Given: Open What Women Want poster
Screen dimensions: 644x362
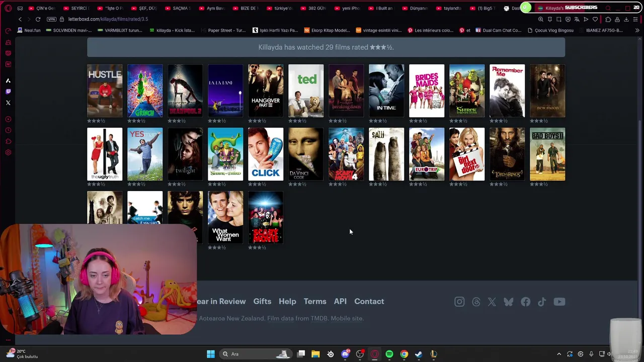Looking at the screenshot, I should click(x=225, y=218).
